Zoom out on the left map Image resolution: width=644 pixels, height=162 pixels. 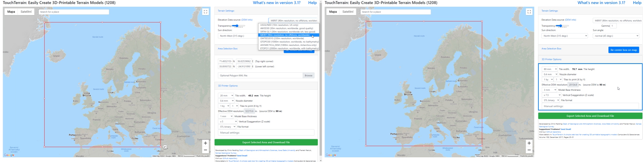(x=205, y=150)
